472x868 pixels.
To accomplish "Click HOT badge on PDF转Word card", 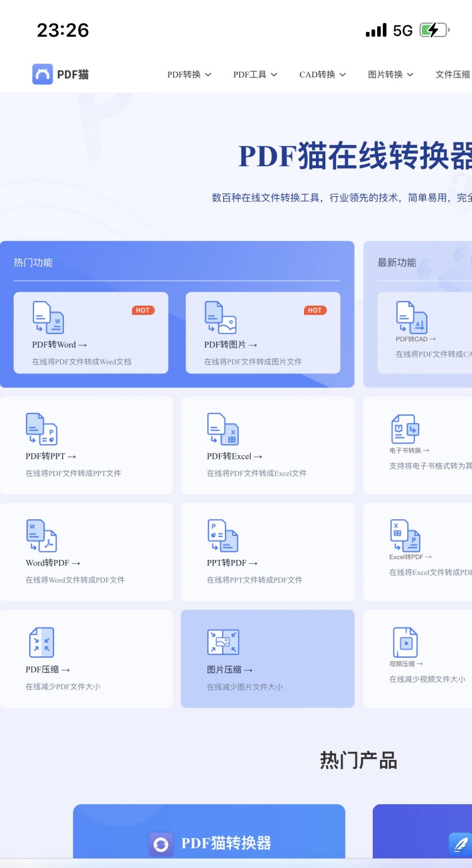I will click(143, 310).
